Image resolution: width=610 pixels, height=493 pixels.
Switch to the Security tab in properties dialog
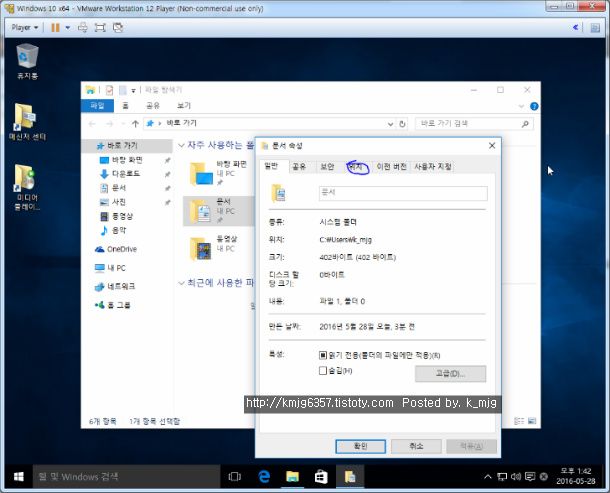pyautogui.click(x=327, y=167)
